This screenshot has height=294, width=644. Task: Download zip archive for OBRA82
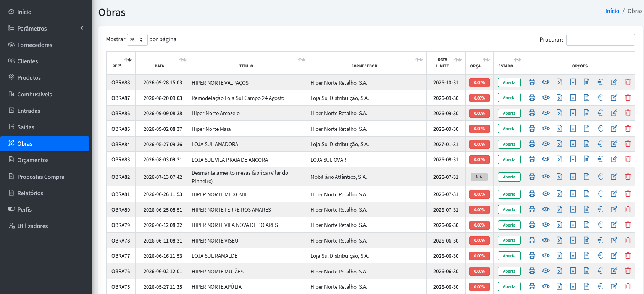click(573, 177)
